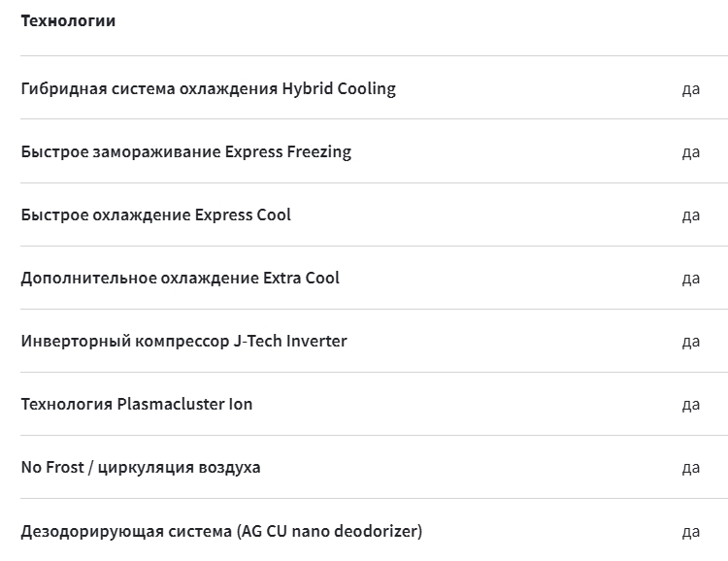Screen dimensions: 728x561
Task: Click 'да' value for Express Cool
Action: tap(691, 215)
